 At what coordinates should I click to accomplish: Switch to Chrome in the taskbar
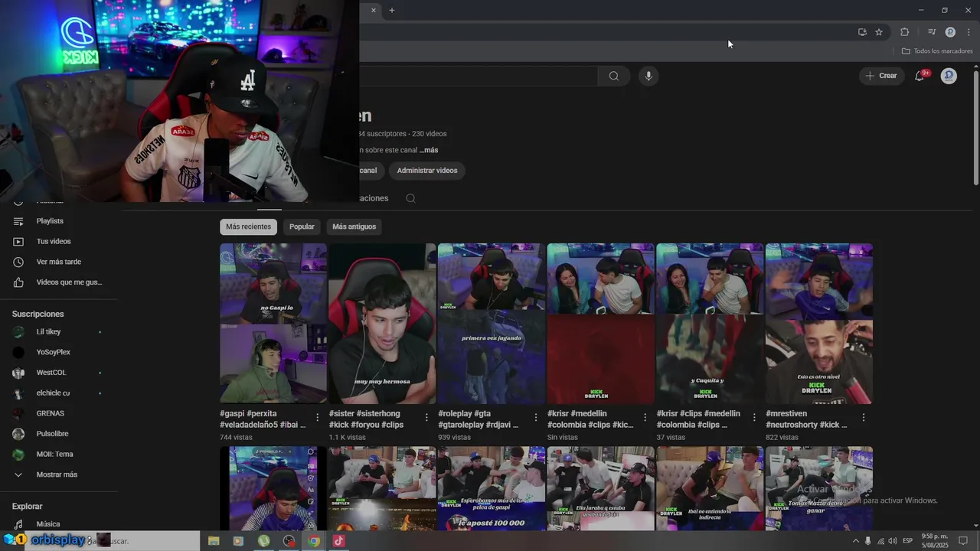314,541
